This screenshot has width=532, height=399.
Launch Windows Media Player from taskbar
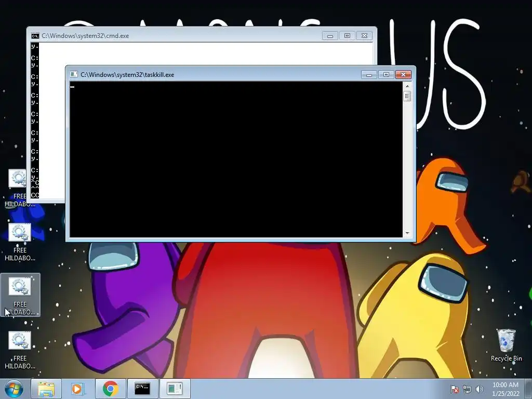point(78,389)
